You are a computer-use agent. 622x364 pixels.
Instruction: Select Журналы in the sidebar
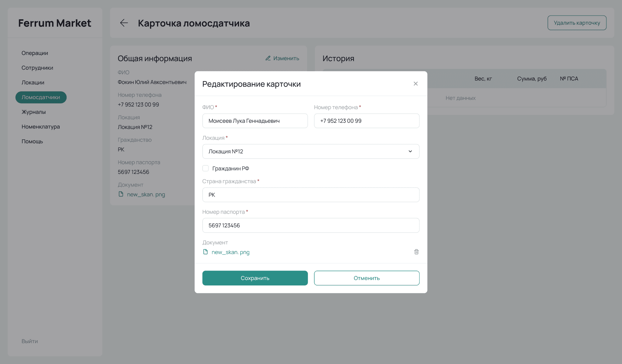coord(33,112)
